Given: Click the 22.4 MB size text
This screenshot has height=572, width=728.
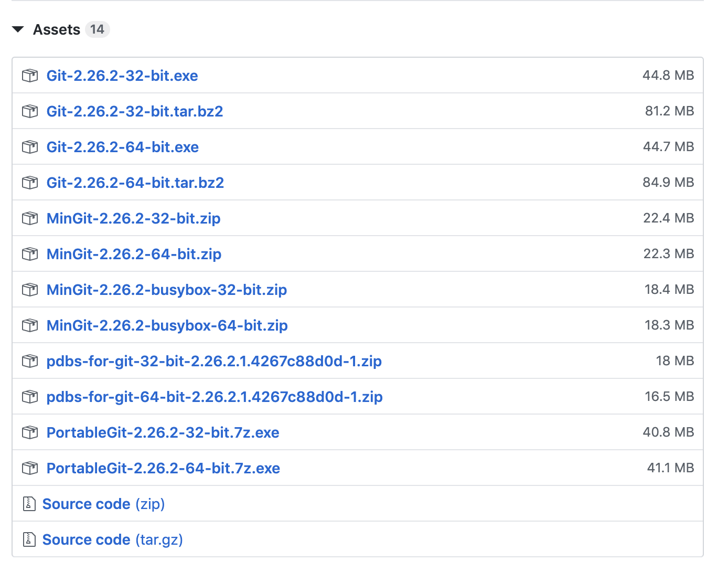Looking at the screenshot, I should click(x=669, y=218).
